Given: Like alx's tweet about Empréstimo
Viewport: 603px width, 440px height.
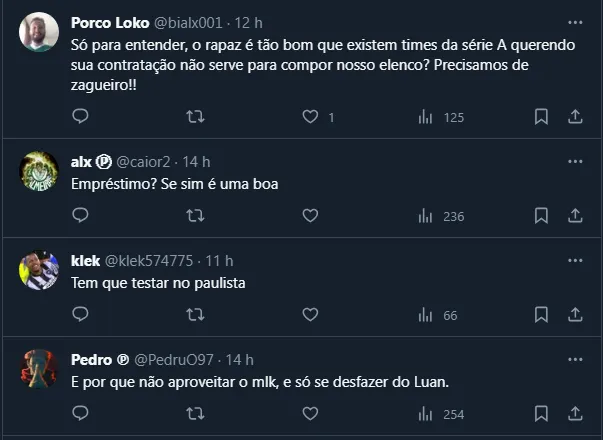Looking at the screenshot, I should [x=310, y=215].
